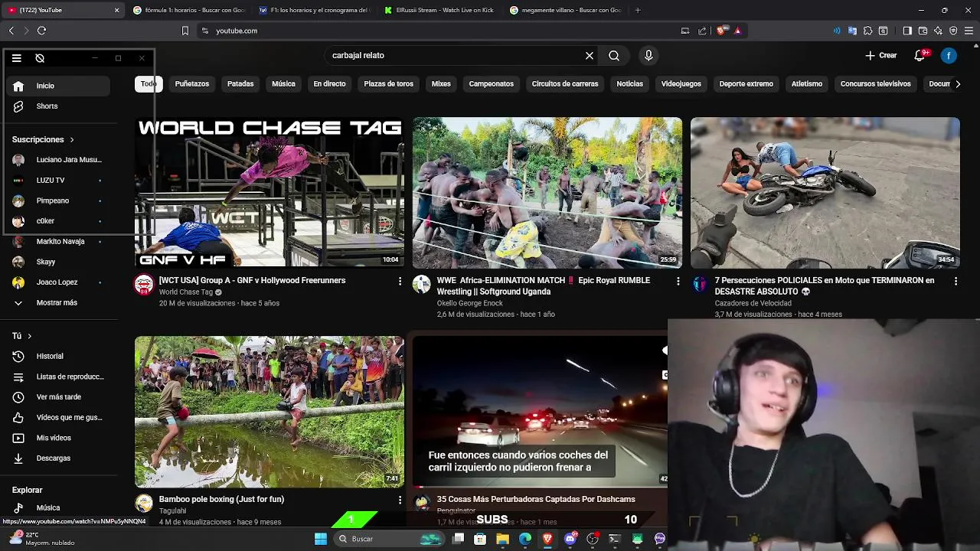This screenshot has height=551, width=980.
Task: Open Cazadores de Velocidad channel avatar
Action: [700, 285]
